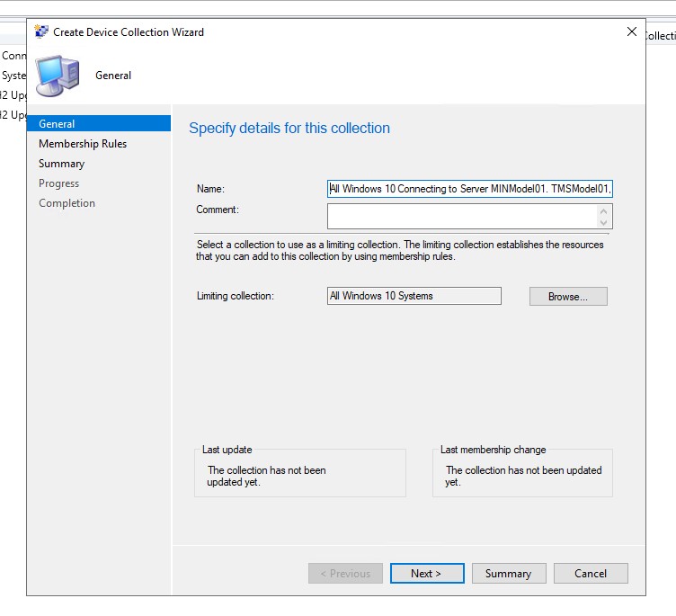Click the large computer General icon
This screenshot has height=616, width=676.
(58, 76)
